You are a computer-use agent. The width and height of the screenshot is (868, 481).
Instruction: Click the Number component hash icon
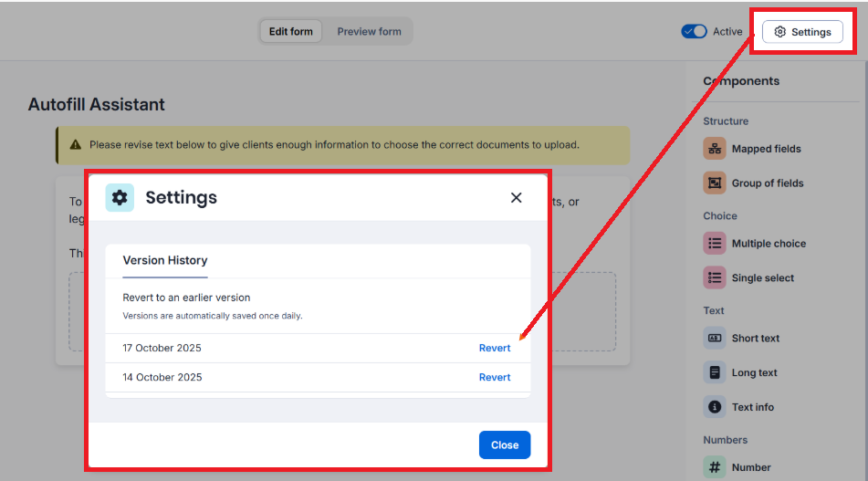pyautogui.click(x=715, y=466)
